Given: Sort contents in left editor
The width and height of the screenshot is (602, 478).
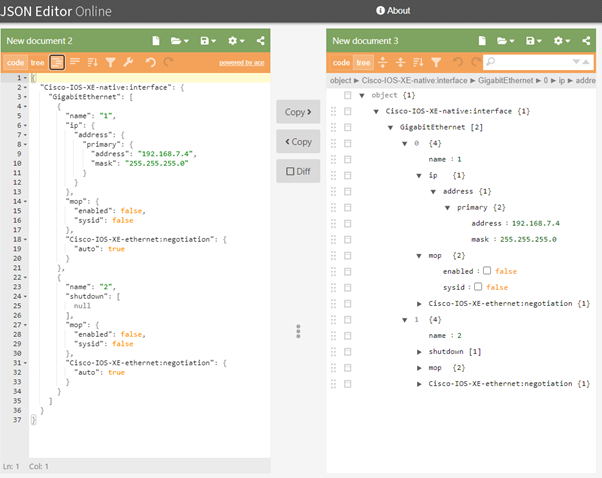Looking at the screenshot, I should [93, 62].
